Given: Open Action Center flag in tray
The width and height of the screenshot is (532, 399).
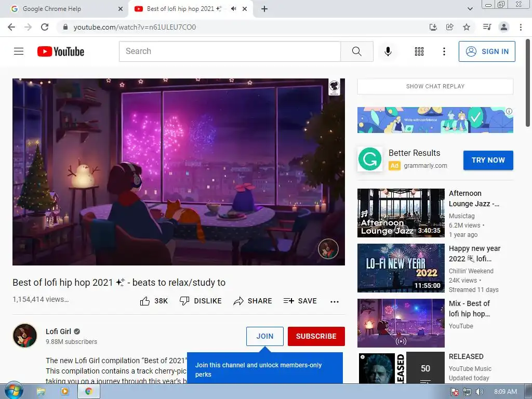Looking at the screenshot, I should coord(455,392).
